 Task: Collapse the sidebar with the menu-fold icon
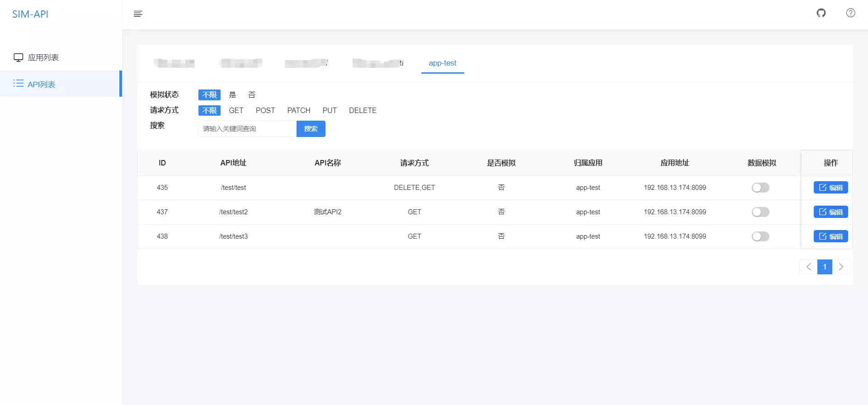pyautogui.click(x=138, y=14)
